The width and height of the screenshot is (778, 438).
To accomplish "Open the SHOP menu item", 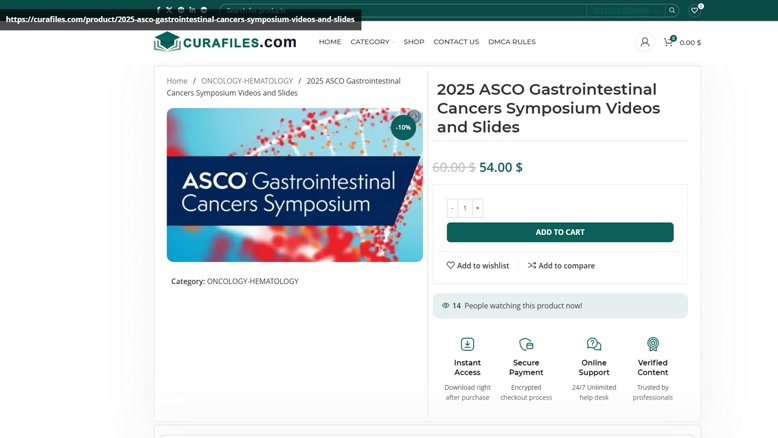I will (x=414, y=42).
